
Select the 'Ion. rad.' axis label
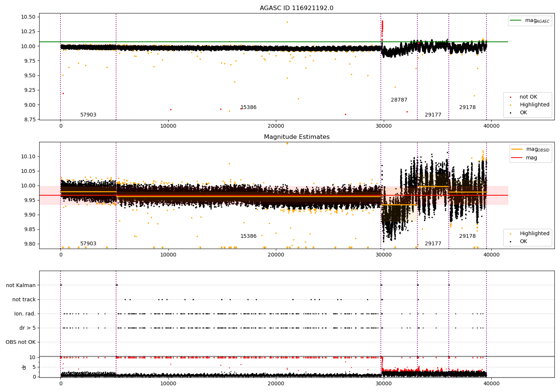coord(25,314)
